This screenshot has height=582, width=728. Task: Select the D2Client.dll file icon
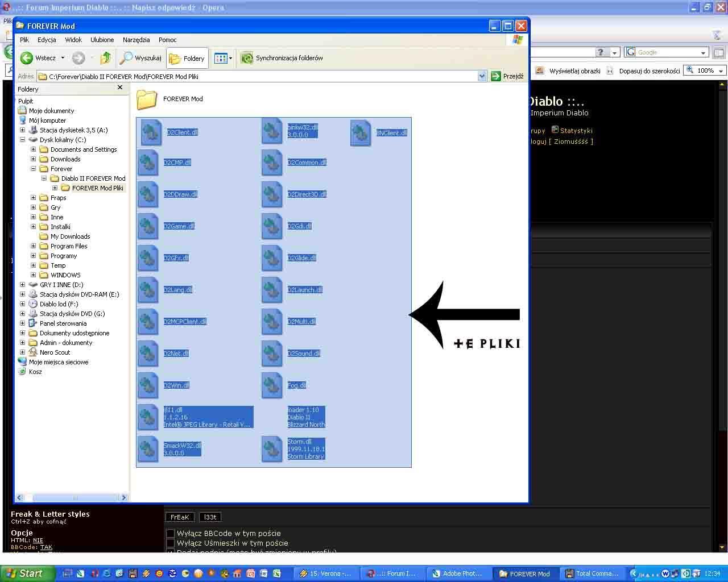tap(151, 132)
